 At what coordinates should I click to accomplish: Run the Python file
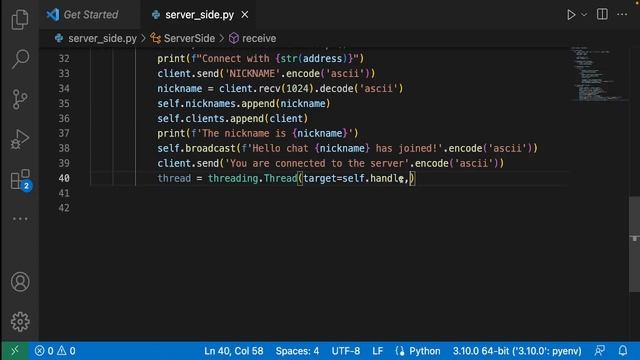[x=571, y=15]
